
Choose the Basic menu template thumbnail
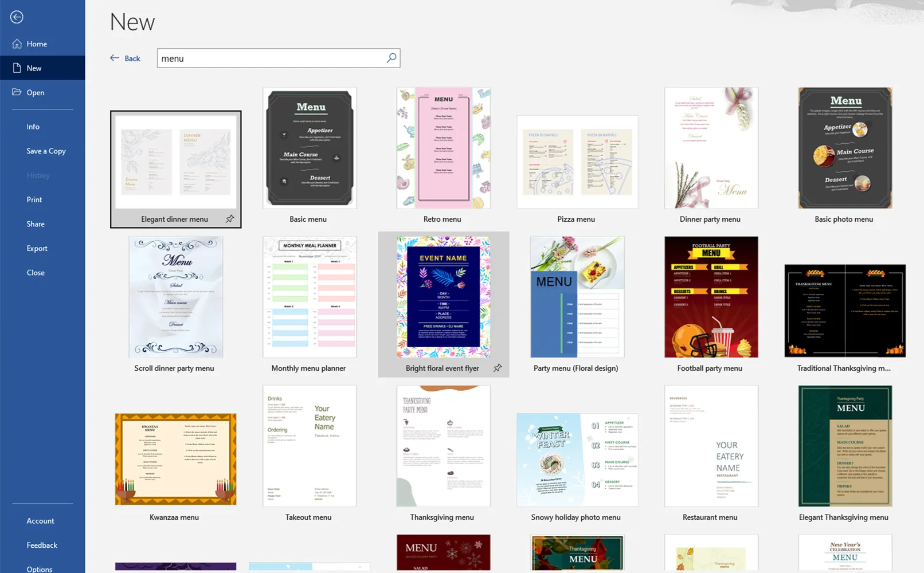click(x=310, y=148)
